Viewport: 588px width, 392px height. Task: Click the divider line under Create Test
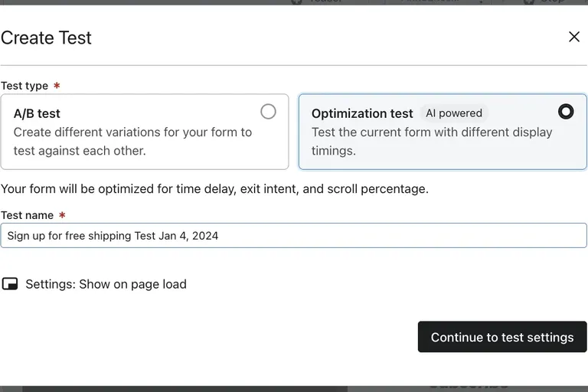[293, 65]
